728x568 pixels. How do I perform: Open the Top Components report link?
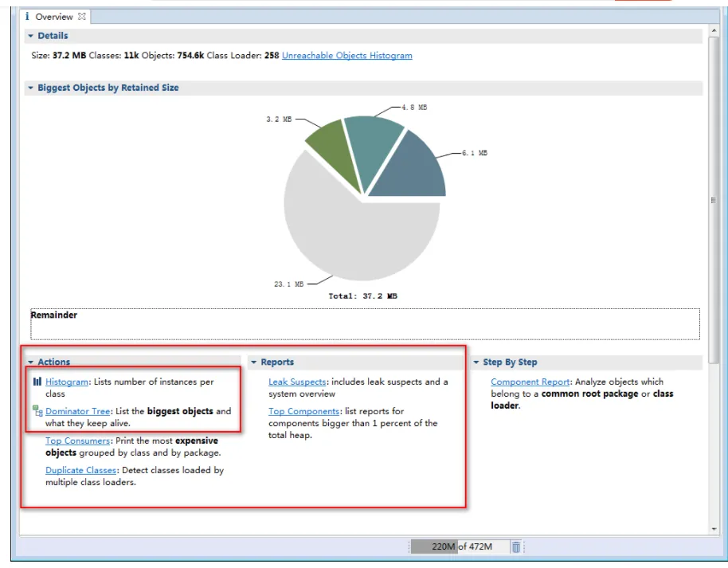pos(303,411)
